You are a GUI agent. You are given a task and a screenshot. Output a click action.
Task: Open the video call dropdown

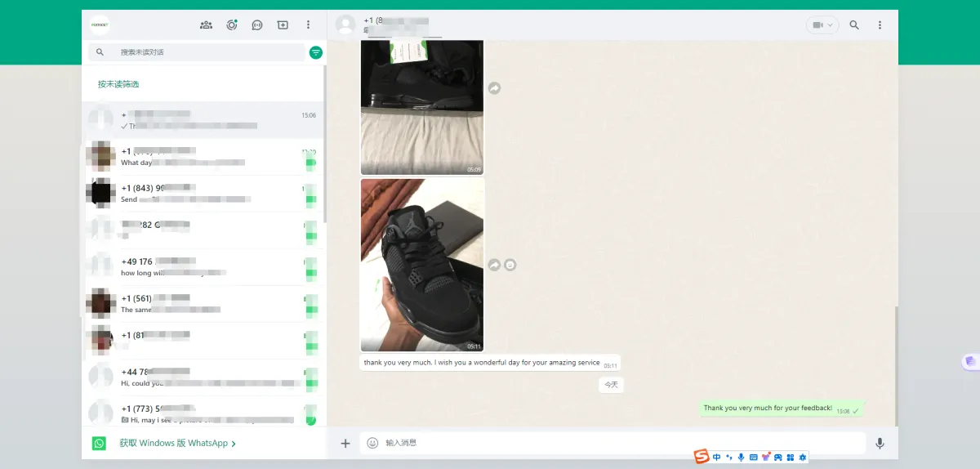tap(822, 25)
